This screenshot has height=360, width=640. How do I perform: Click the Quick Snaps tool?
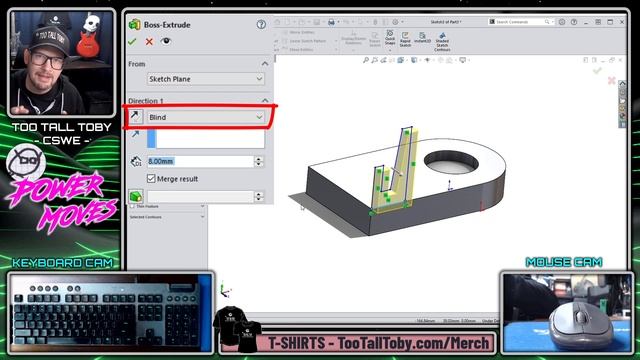tap(390, 36)
